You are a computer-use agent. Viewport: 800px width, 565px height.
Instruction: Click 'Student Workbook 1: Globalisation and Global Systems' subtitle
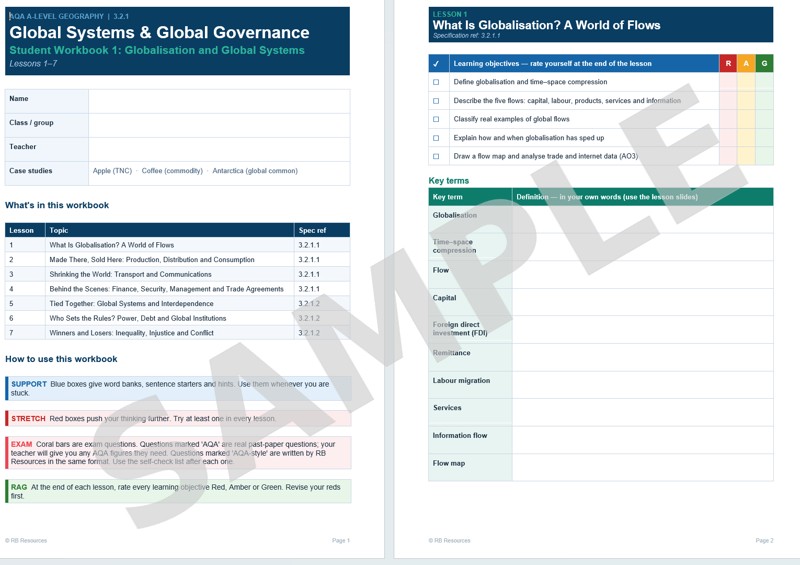(157, 51)
